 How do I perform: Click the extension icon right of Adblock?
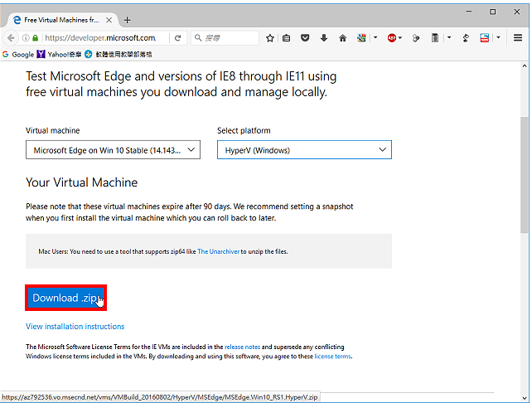(x=416, y=38)
